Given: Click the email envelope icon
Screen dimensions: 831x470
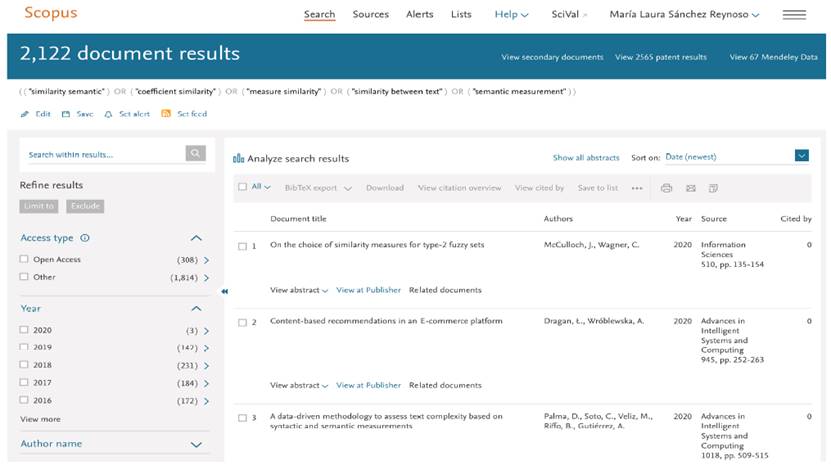Looking at the screenshot, I should click(x=690, y=188).
